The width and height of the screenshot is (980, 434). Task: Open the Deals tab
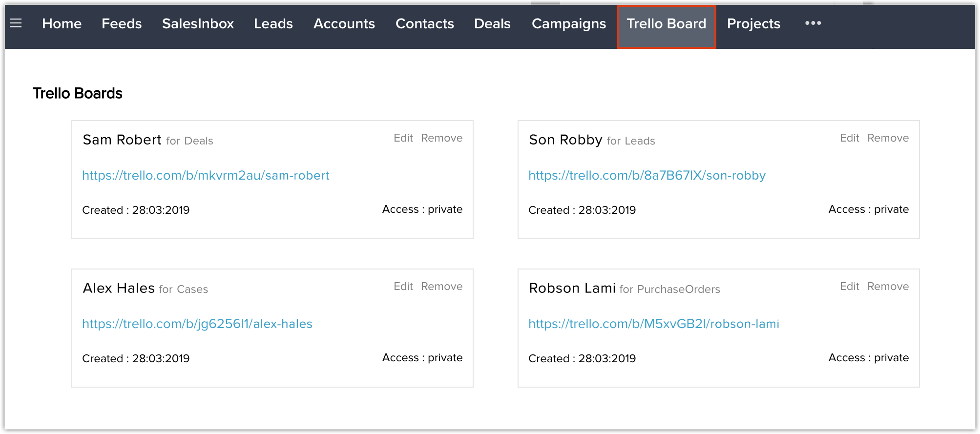(492, 24)
